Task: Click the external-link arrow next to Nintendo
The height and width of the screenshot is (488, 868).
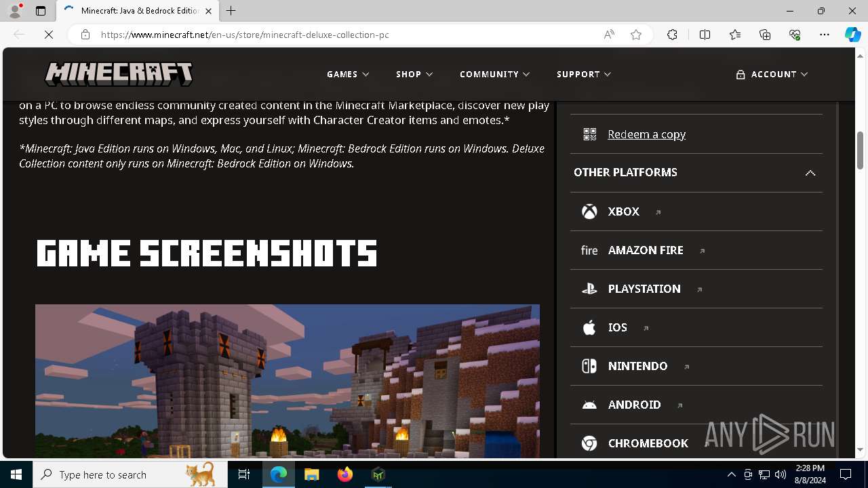Action: [686, 367]
